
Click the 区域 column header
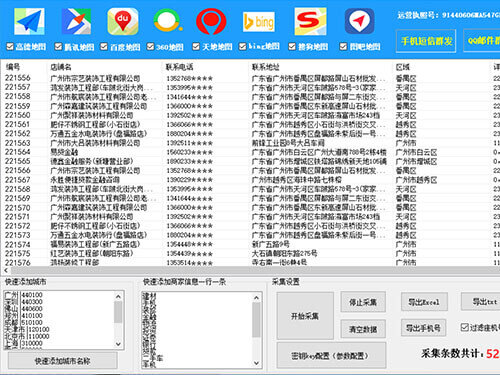point(403,67)
